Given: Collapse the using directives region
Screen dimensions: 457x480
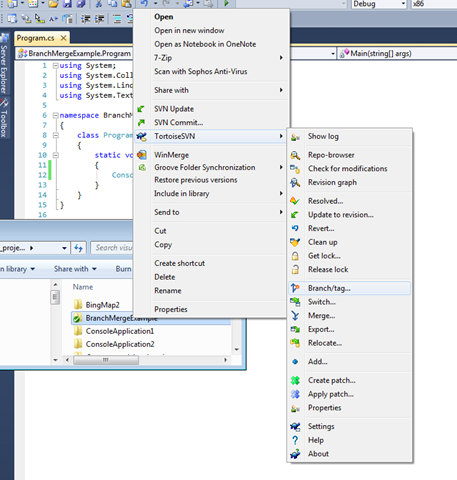Looking at the screenshot, I should point(56,66).
